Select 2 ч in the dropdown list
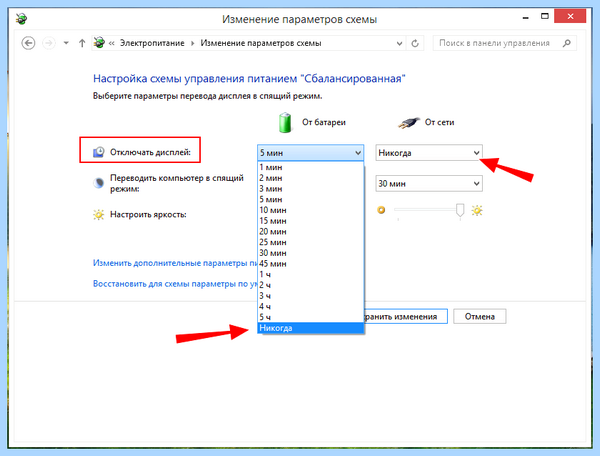This screenshot has width=600, height=456. tap(310, 285)
